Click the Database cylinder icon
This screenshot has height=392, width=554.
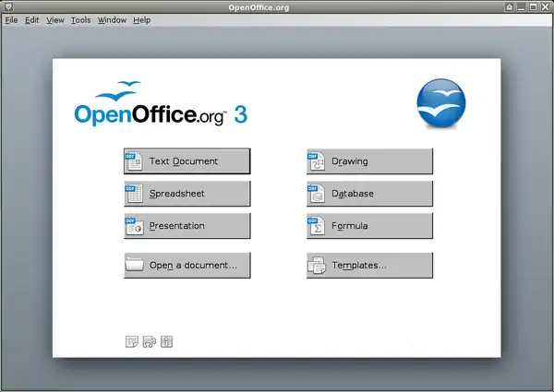(x=317, y=194)
